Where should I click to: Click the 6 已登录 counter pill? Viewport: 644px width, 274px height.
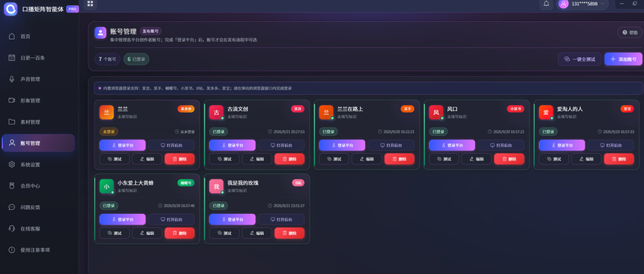pos(136,59)
